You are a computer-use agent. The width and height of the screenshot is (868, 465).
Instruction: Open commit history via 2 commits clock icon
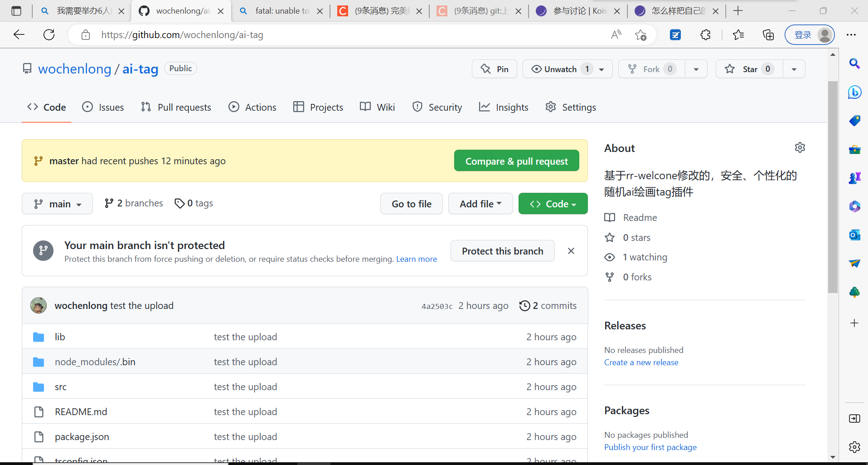(524, 306)
